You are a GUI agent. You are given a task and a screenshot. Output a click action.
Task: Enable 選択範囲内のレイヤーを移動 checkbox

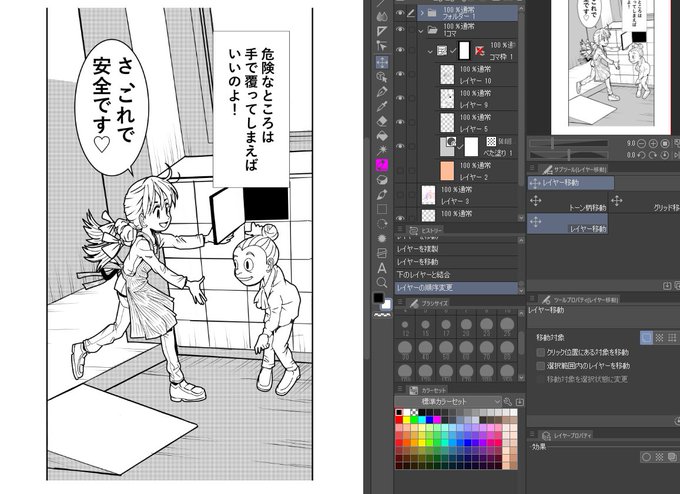(x=540, y=366)
